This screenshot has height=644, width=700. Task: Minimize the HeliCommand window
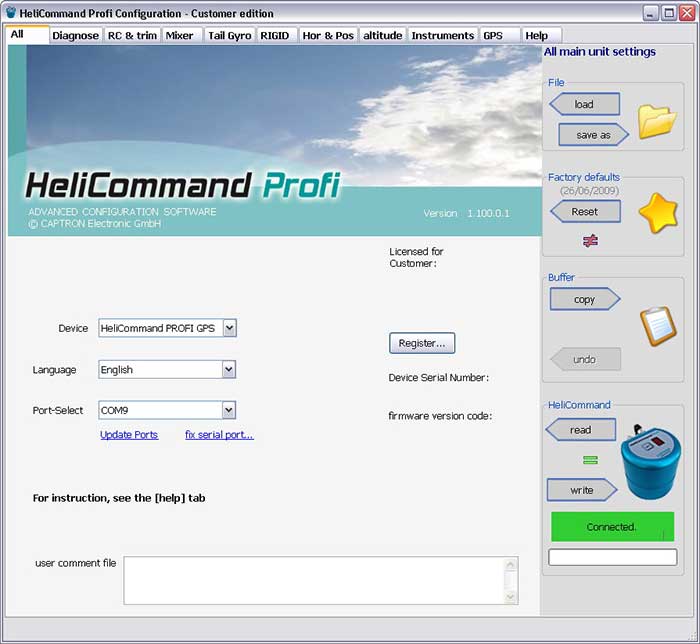coord(650,13)
